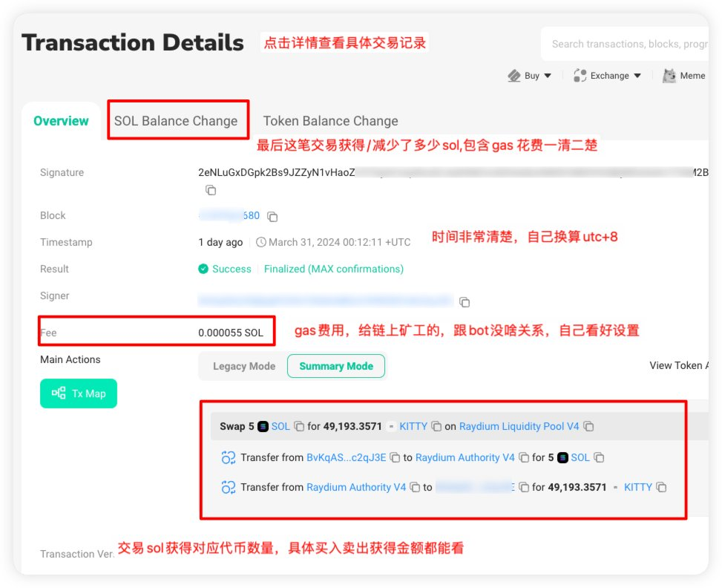Copy KITTY token address in Swap row
The width and height of the screenshot is (722, 588).
[x=437, y=427]
